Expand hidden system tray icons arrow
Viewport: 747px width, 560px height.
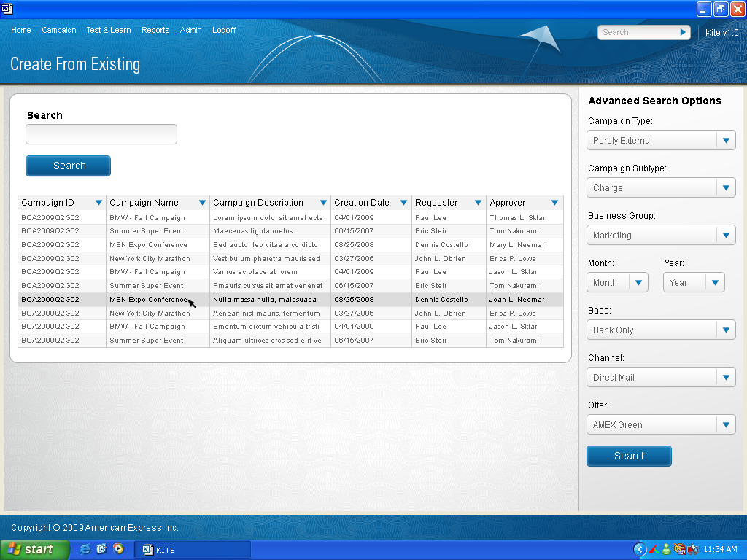[x=640, y=549]
